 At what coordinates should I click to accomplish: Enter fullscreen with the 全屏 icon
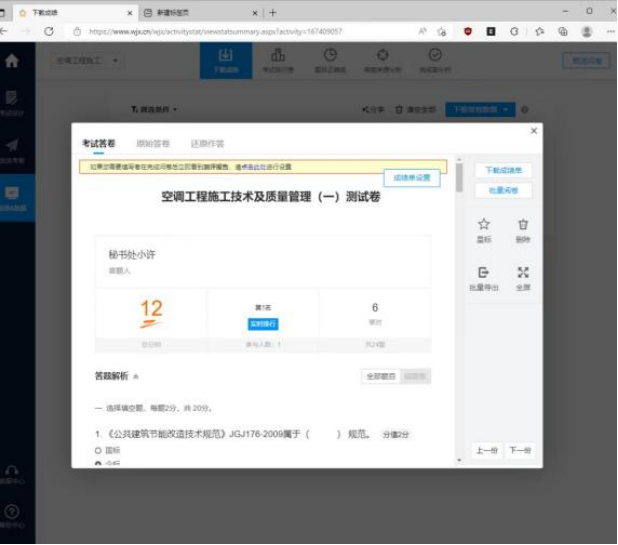pos(523,272)
